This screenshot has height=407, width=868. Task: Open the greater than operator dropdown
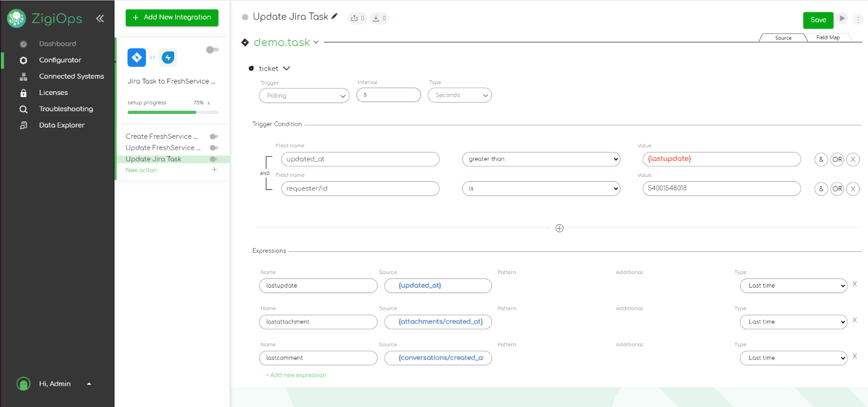[541, 159]
